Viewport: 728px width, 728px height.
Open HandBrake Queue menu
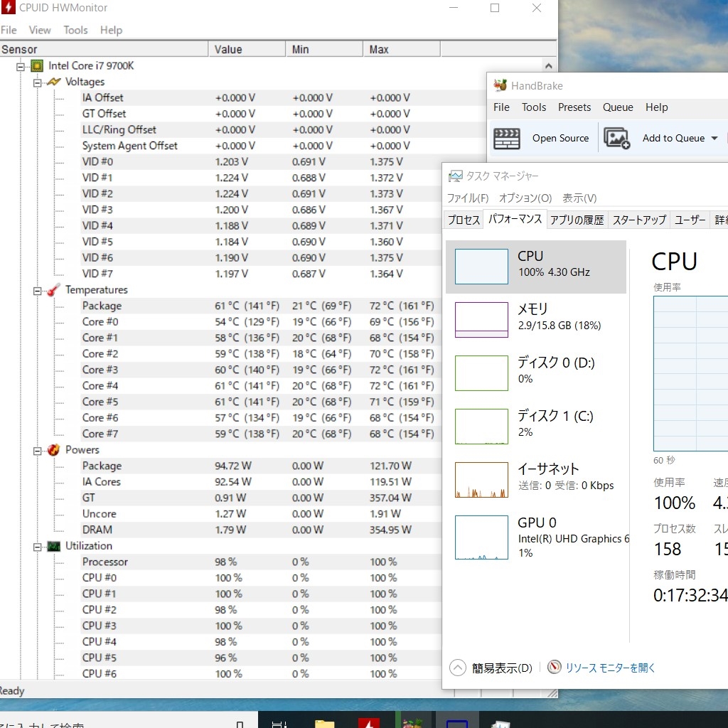pyautogui.click(x=618, y=107)
